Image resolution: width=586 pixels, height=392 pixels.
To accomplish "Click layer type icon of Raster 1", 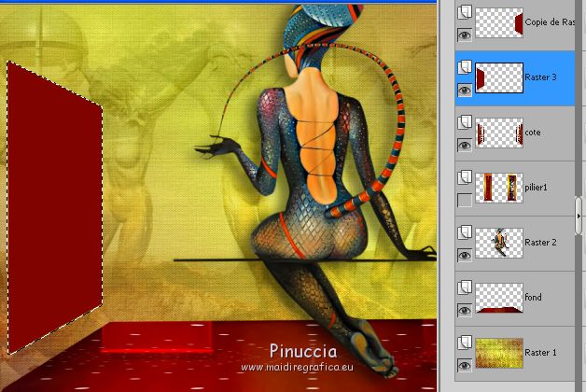I will point(465,342).
